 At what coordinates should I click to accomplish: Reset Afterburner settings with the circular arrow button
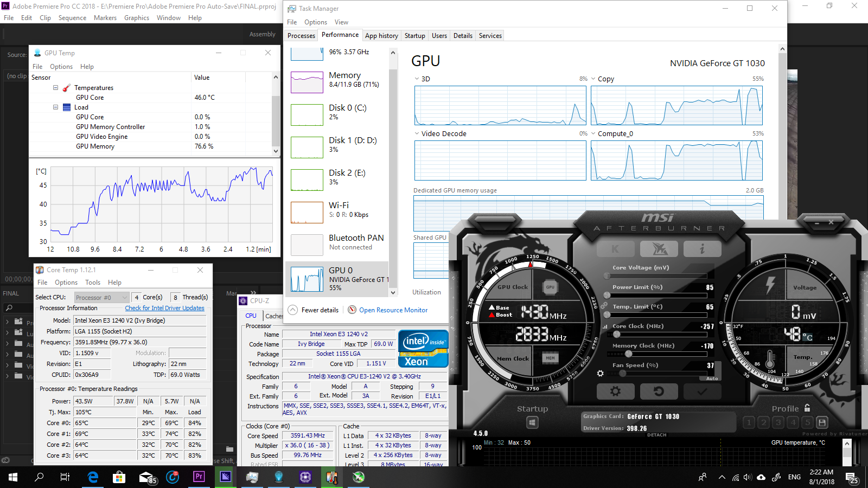pyautogui.click(x=659, y=391)
